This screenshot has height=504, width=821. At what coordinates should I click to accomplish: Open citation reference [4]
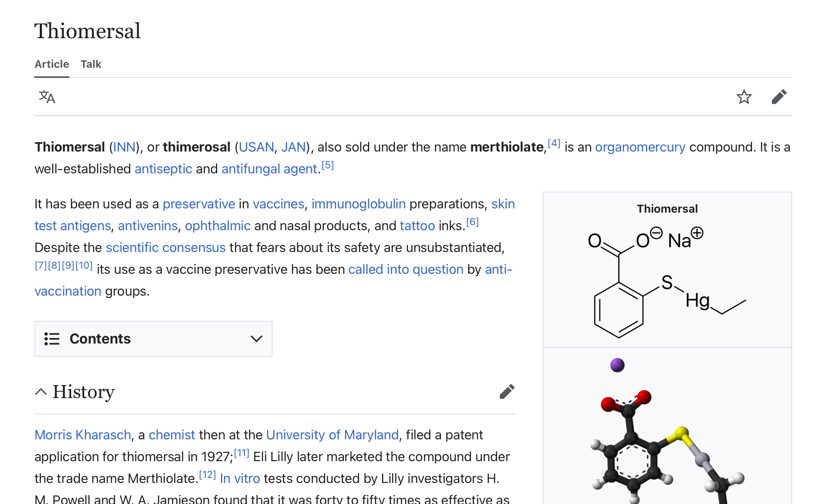(554, 143)
